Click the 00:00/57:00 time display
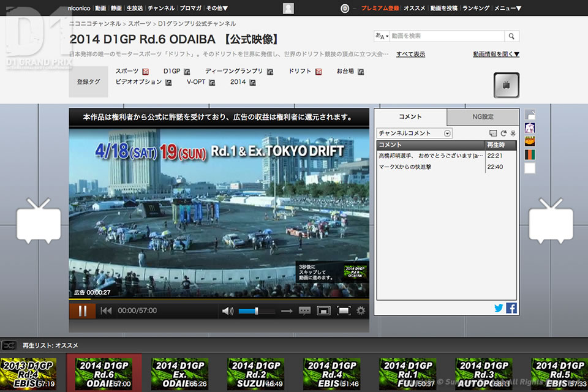The image size is (588, 392). point(137,311)
